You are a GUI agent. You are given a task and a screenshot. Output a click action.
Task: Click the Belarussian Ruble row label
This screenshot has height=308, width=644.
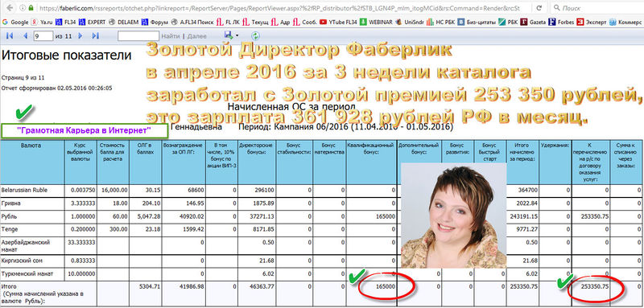click(24, 191)
